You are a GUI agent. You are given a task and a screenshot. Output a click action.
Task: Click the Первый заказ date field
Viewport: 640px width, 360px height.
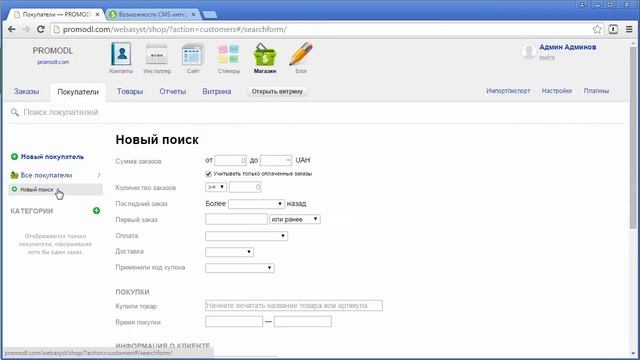click(x=236, y=219)
